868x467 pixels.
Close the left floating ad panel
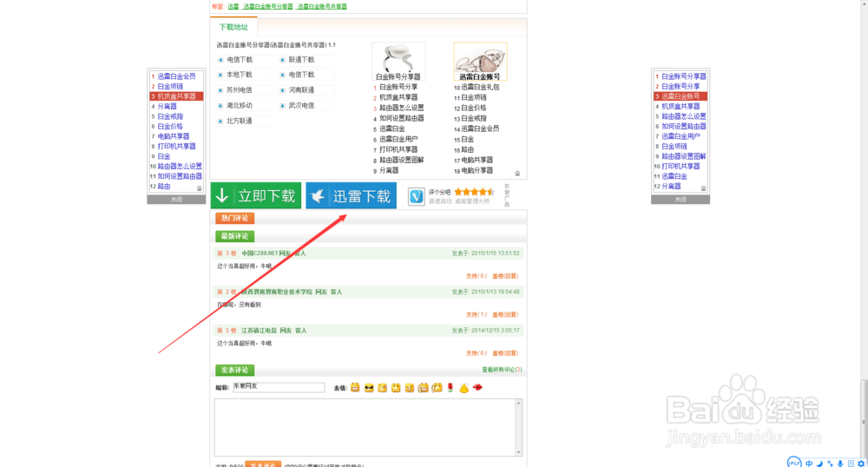pyautogui.click(x=176, y=199)
